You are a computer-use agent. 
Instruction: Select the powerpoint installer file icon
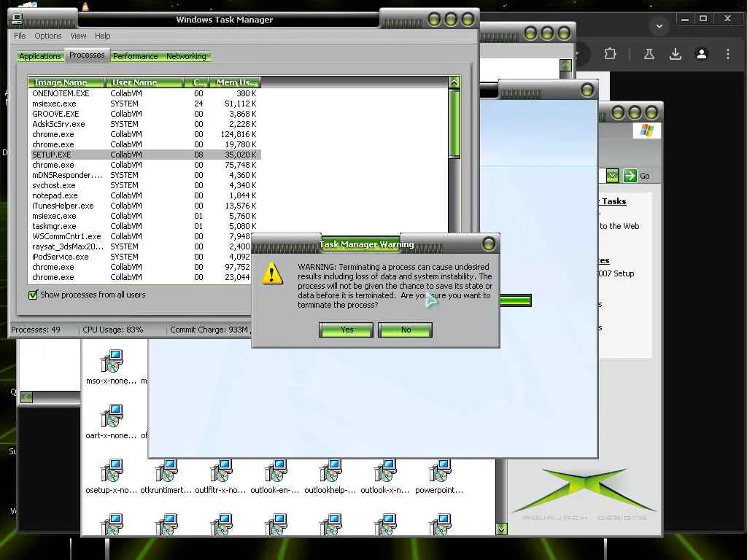(x=439, y=476)
